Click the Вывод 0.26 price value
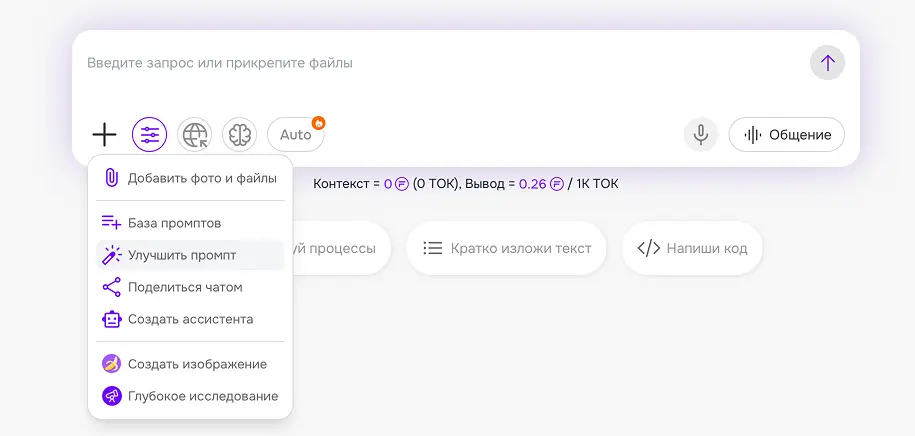The width and height of the screenshot is (915, 436). click(532, 184)
